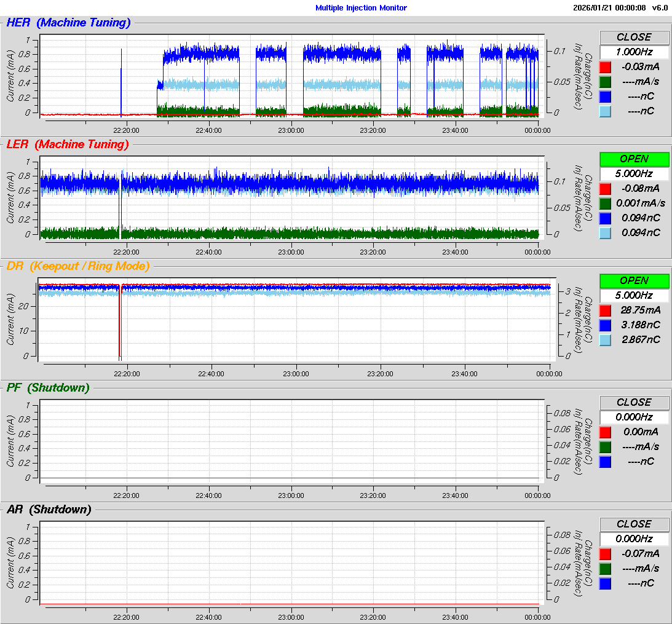The image size is (672, 624).
Task: Toggle the green OPEN button in DR panel
Action: coord(634,281)
